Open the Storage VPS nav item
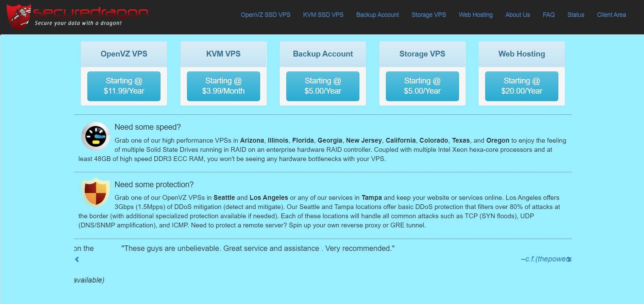The height and width of the screenshot is (304, 644). (x=429, y=15)
